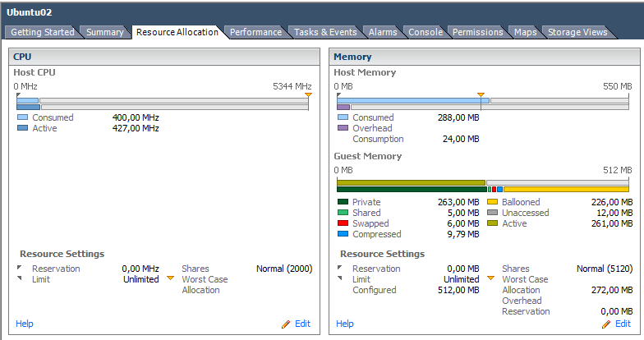Click the Unaccessed memory gray swatch
This screenshot has height=340, width=644.
coord(493,213)
